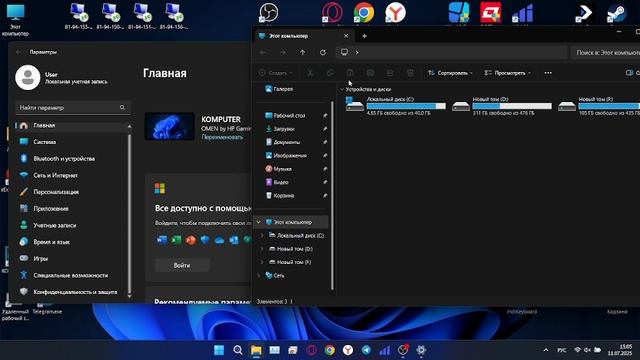Image resolution: width=640 pixels, height=360 pixels.
Task: Click the Share icon in Explorer toolbar
Action: point(390,73)
